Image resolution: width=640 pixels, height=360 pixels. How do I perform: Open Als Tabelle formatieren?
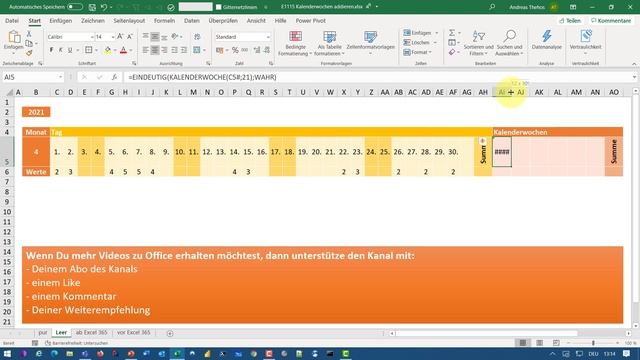pyautogui.click(x=329, y=43)
